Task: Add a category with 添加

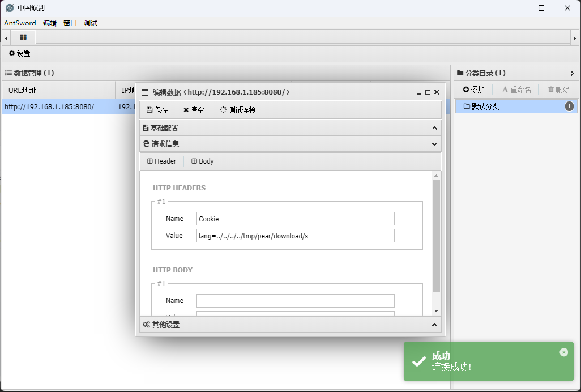Action: tap(474, 90)
